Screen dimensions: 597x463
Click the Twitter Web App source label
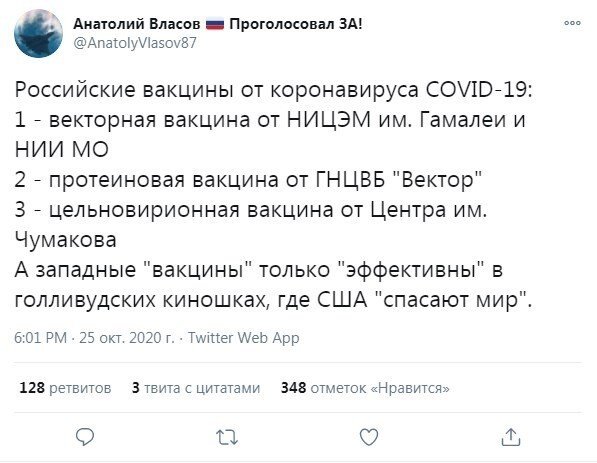pos(244,338)
